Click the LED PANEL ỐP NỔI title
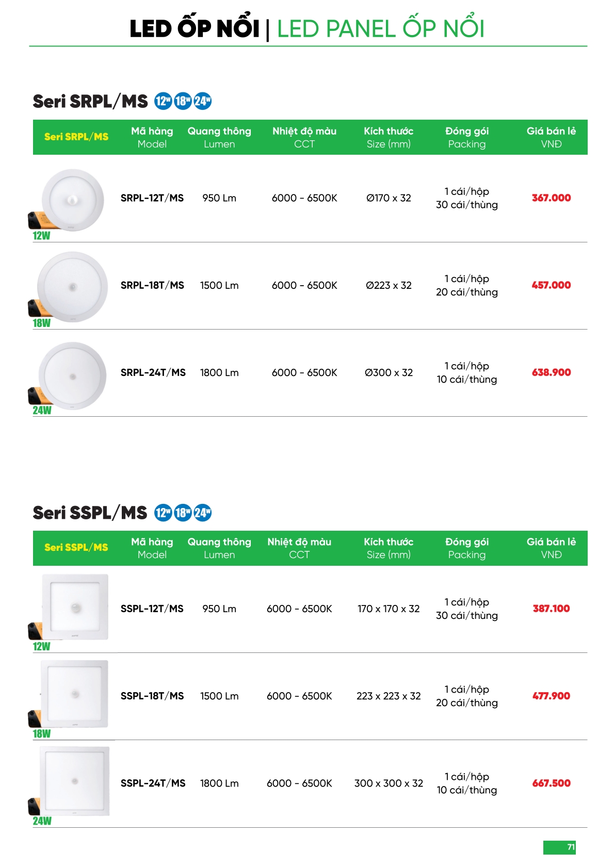614x868 pixels. click(x=381, y=29)
